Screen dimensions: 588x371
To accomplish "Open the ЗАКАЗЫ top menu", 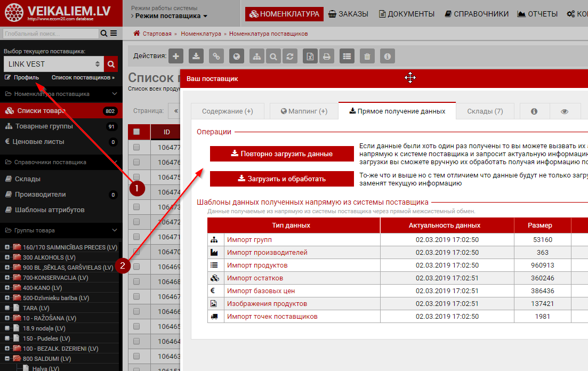I will pyautogui.click(x=348, y=14).
